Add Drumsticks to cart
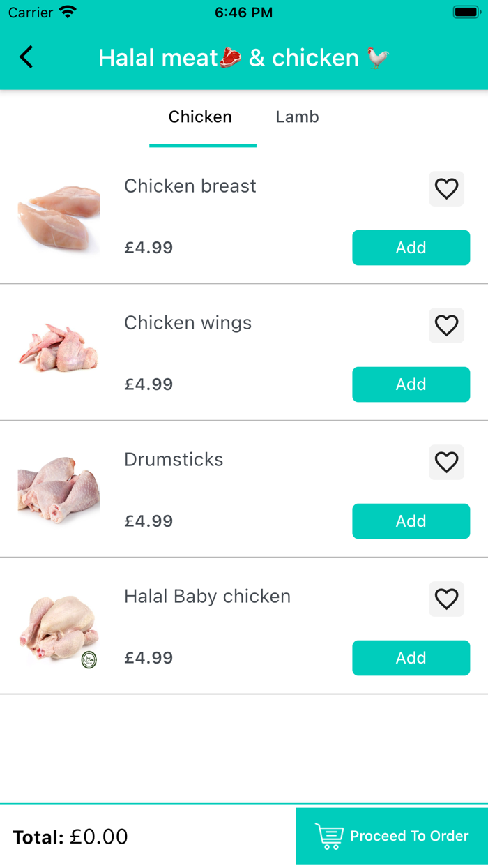 (411, 521)
